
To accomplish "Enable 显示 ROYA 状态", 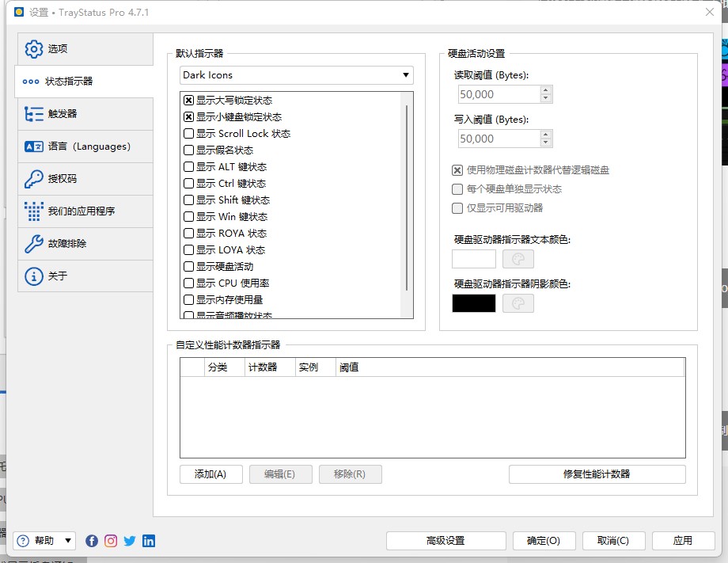I will click(188, 234).
